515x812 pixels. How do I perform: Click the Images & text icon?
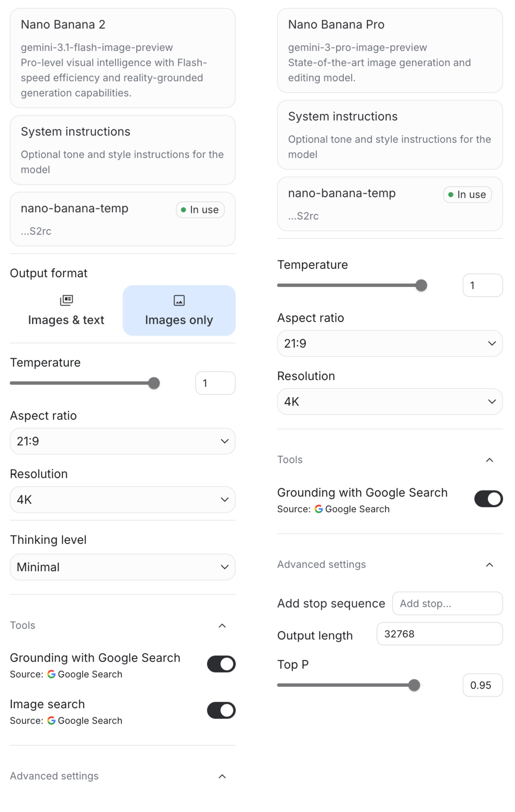coord(66,300)
